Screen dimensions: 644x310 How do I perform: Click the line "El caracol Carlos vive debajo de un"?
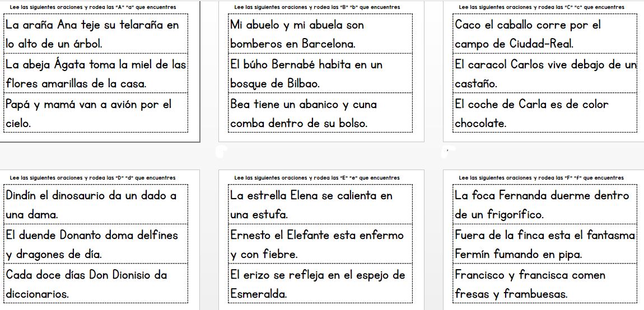click(x=546, y=64)
